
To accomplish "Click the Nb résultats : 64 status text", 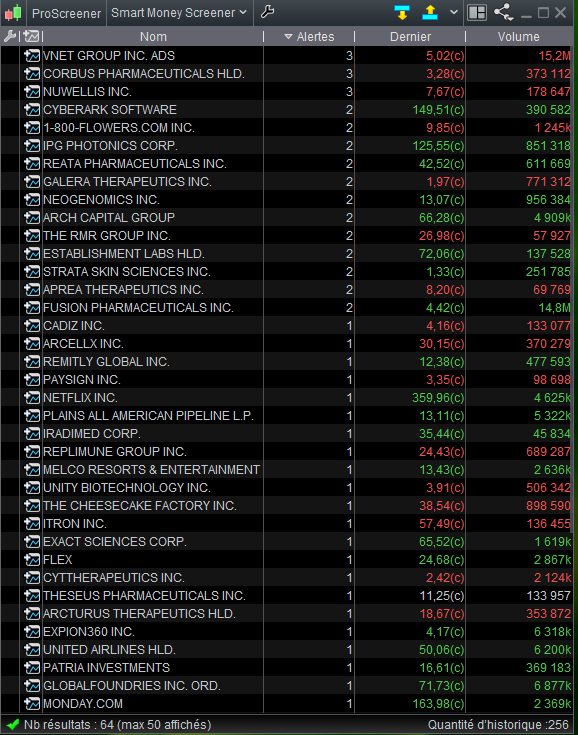I will [x=117, y=725].
